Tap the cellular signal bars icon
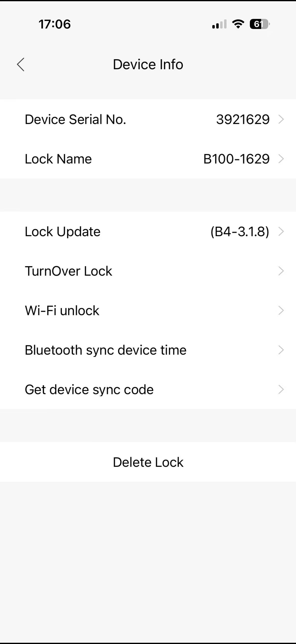 (x=219, y=24)
